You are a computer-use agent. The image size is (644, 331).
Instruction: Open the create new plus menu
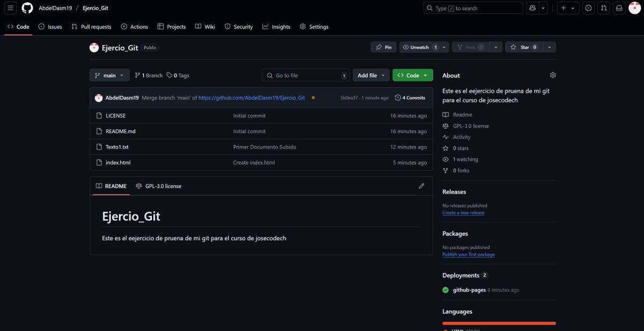click(567, 8)
